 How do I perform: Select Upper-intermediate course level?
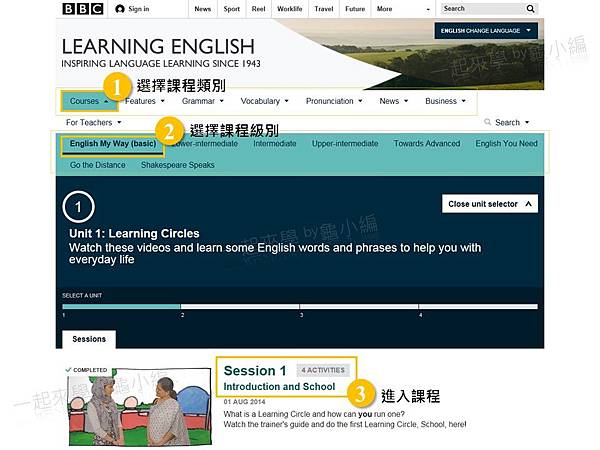(345, 143)
